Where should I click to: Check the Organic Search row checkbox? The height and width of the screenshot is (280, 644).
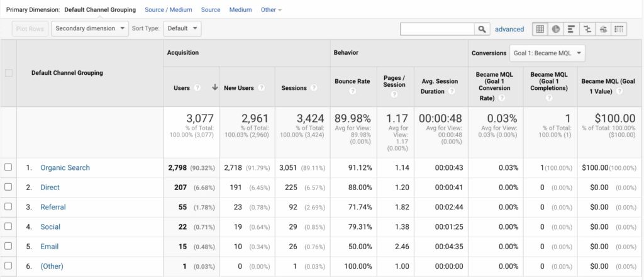click(8, 167)
